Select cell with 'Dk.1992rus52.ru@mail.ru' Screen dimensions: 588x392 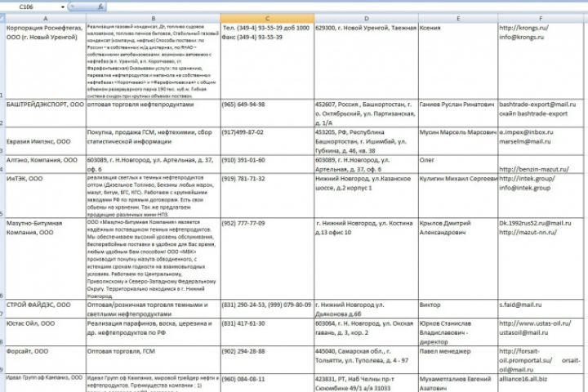click(541, 258)
